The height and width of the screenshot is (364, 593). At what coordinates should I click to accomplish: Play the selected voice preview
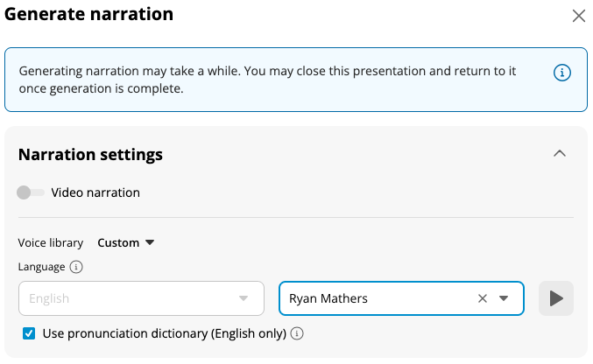[x=555, y=298]
